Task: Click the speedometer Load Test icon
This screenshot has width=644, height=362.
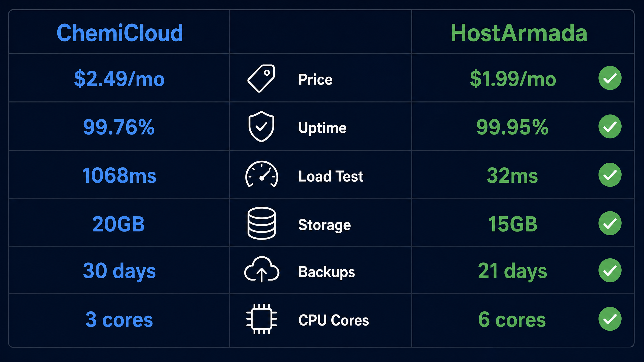Action: coord(262,174)
